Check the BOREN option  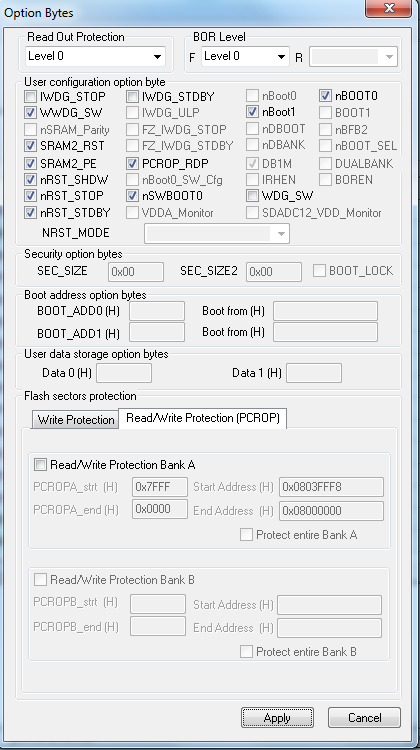[x=325, y=179]
